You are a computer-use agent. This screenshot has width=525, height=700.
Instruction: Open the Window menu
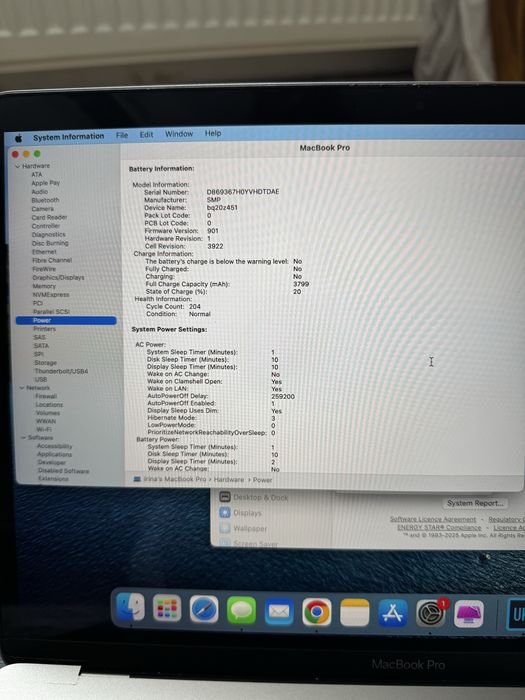pyautogui.click(x=179, y=133)
